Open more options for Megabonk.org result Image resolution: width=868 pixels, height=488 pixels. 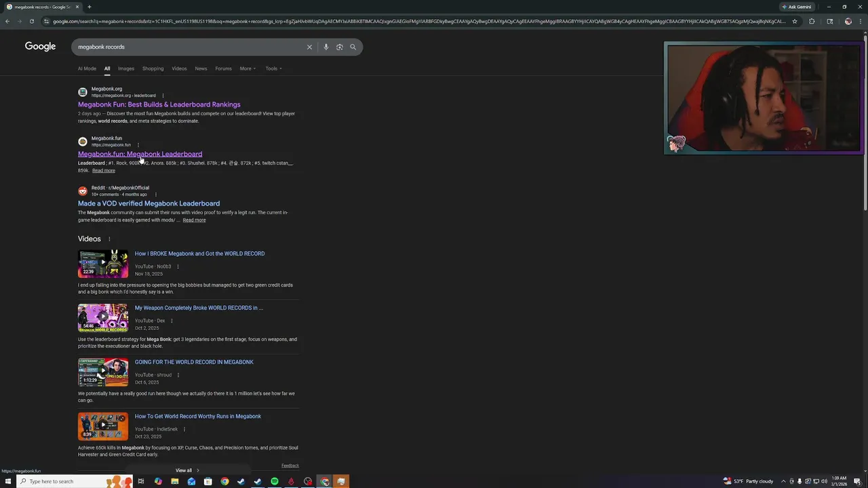pos(163,96)
